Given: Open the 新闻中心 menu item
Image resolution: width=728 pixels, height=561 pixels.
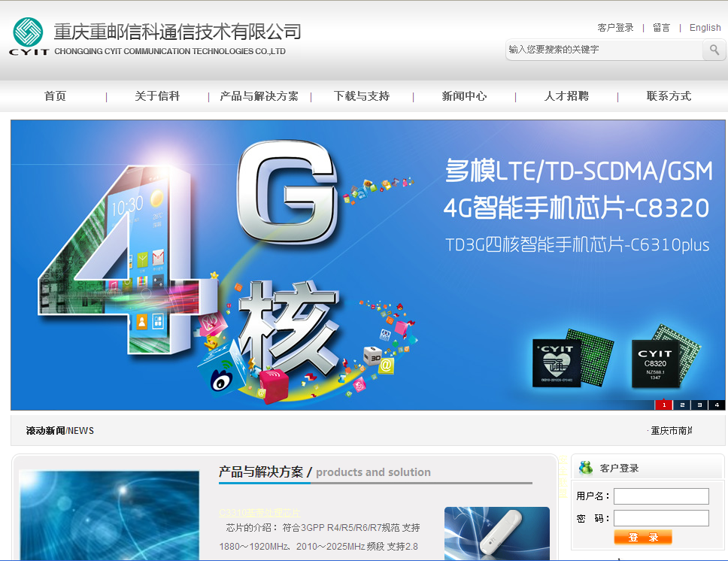Looking at the screenshot, I should 464,96.
